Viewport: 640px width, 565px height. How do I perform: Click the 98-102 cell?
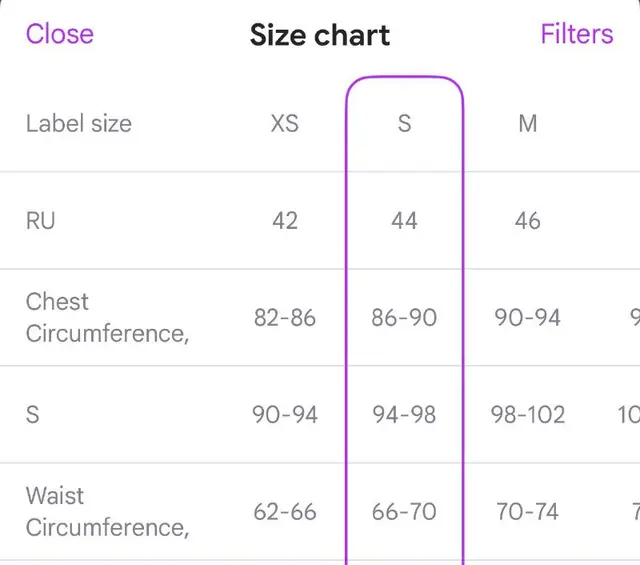tap(527, 415)
